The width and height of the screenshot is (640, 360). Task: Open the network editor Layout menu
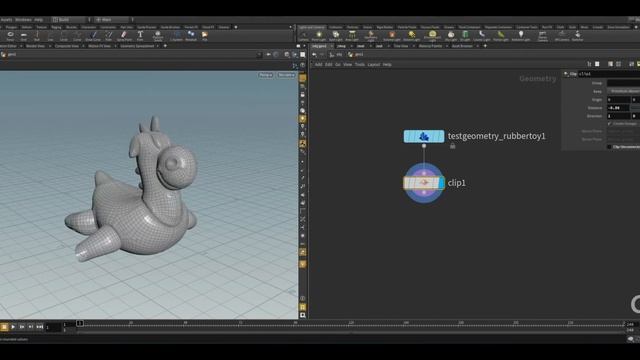[x=373, y=64]
